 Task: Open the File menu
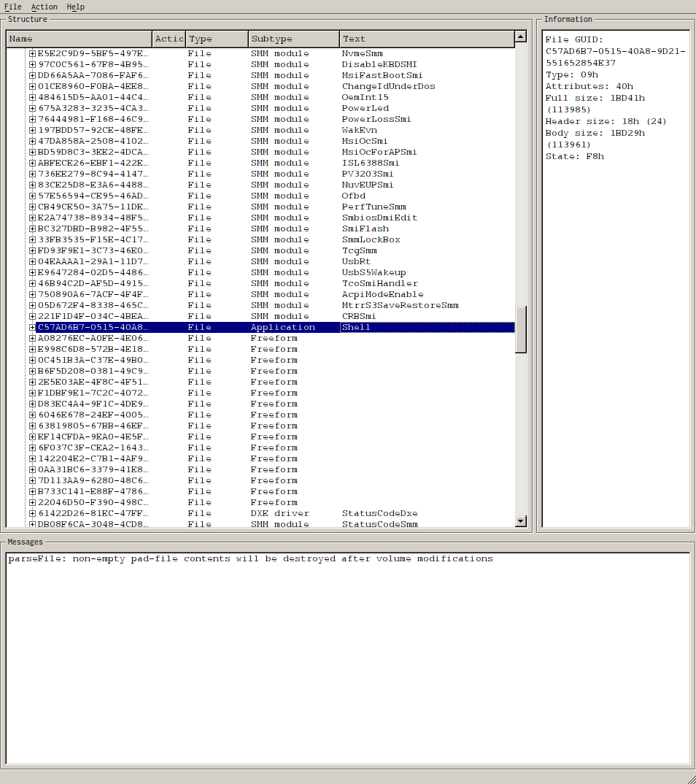pyautogui.click(x=12, y=7)
